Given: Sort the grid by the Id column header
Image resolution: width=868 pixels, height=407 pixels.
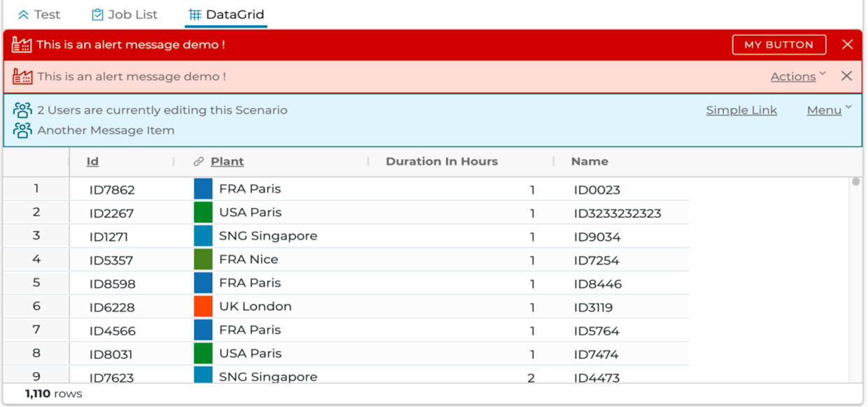Looking at the screenshot, I should click(92, 160).
